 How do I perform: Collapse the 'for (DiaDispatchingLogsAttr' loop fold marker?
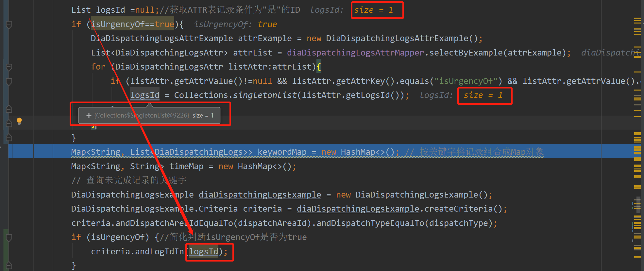pyautogui.click(x=9, y=67)
